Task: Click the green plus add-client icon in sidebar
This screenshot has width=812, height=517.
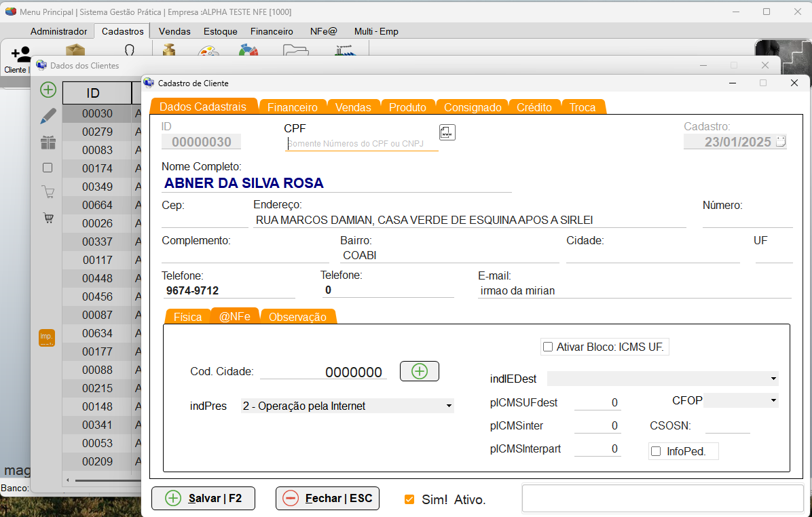Action: tap(48, 90)
